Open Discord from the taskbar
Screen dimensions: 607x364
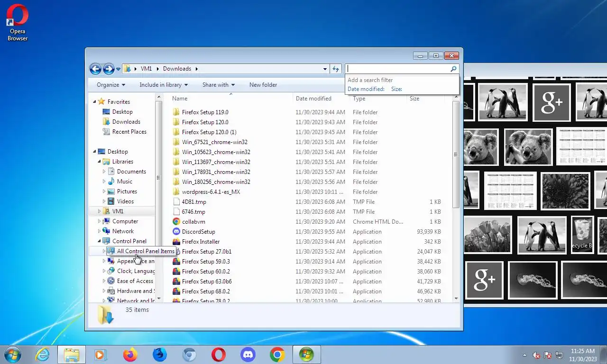coord(248,355)
